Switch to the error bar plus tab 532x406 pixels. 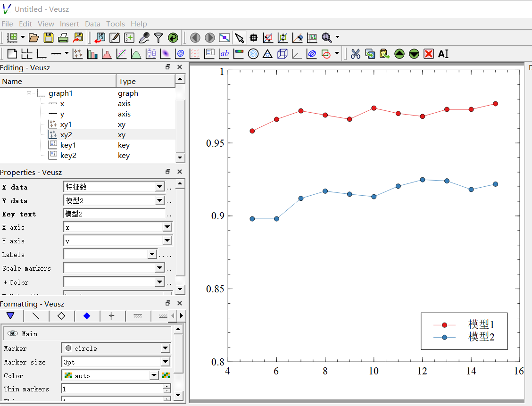tap(111, 316)
